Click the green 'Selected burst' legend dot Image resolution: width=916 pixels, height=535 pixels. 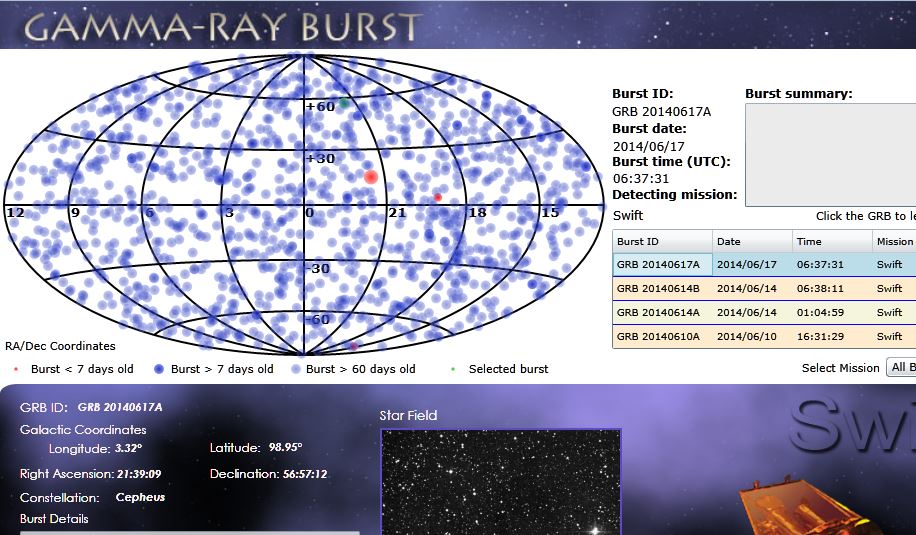tap(453, 369)
